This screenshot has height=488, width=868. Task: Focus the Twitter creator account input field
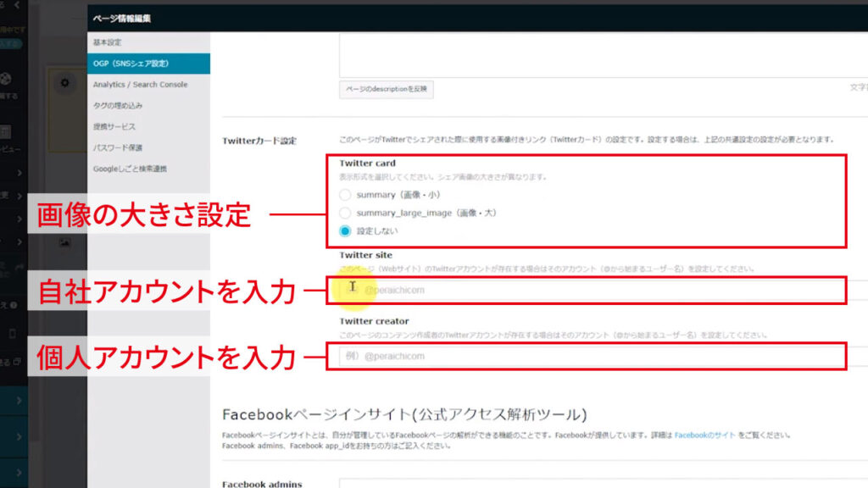tap(604, 357)
